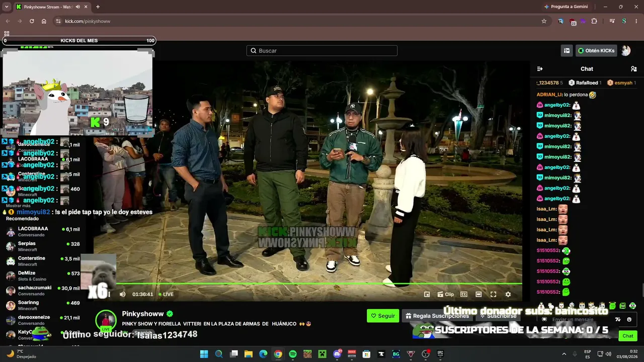
Task: Show hidden system tray icons
Action: (x=564, y=354)
